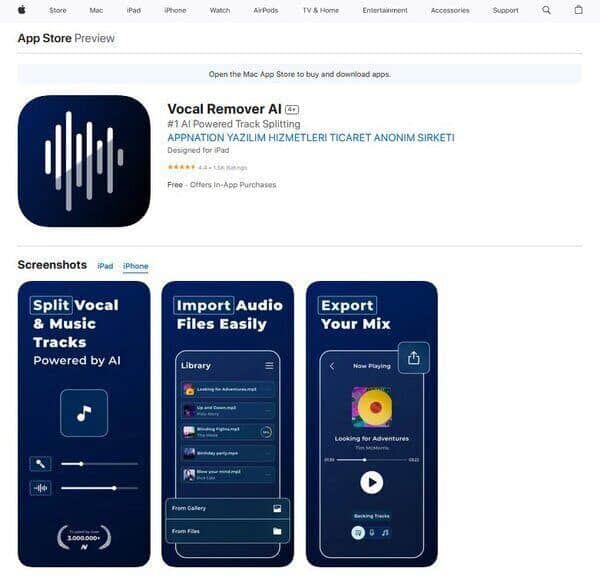
Task: Open the Entertainment menu
Action: coord(385,10)
